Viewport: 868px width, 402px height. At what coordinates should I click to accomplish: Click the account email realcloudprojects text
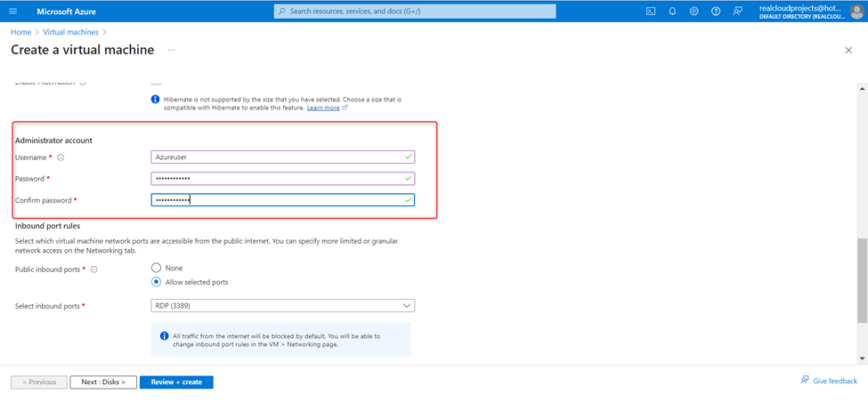pos(801,8)
